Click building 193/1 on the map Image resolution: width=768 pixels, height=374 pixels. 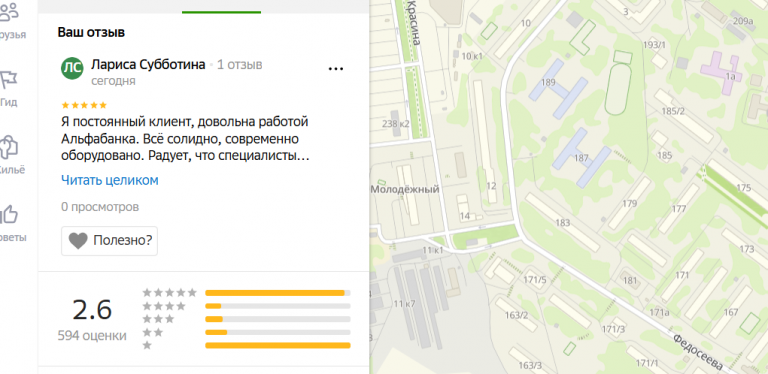point(654,45)
